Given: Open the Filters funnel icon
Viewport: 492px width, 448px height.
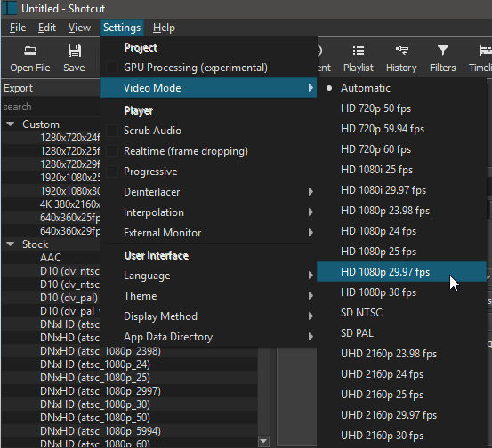Looking at the screenshot, I should click(x=443, y=51).
